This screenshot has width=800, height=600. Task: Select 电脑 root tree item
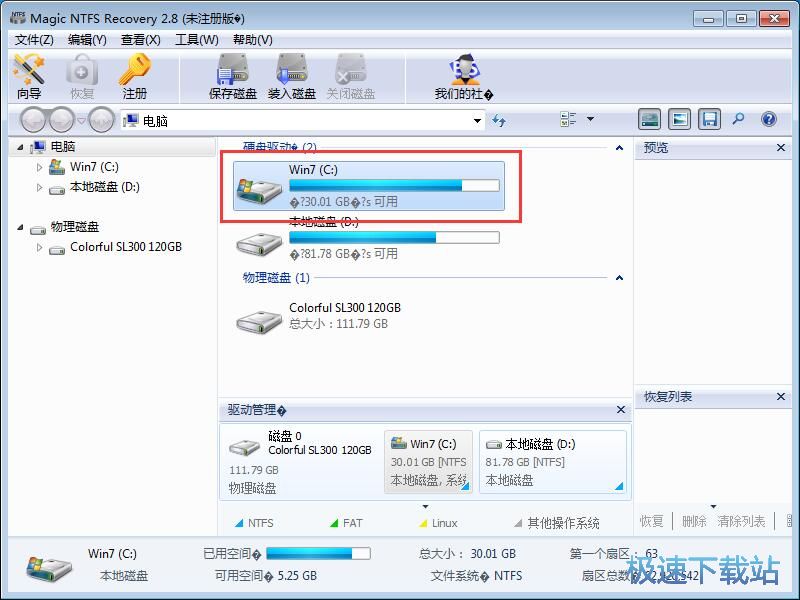[63, 147]
